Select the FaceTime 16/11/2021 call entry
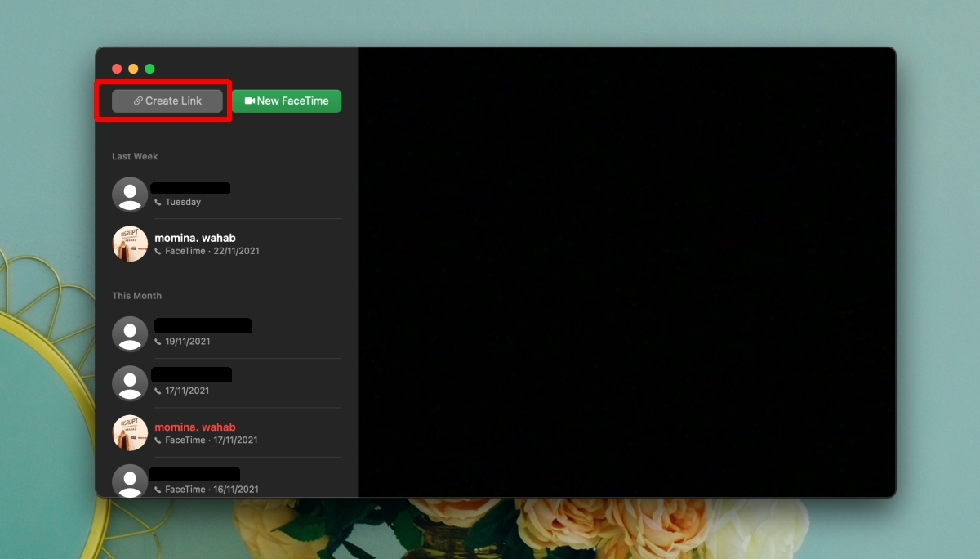Image resolution: width=980 pixels, height=559 pixels. coord(226,480)
